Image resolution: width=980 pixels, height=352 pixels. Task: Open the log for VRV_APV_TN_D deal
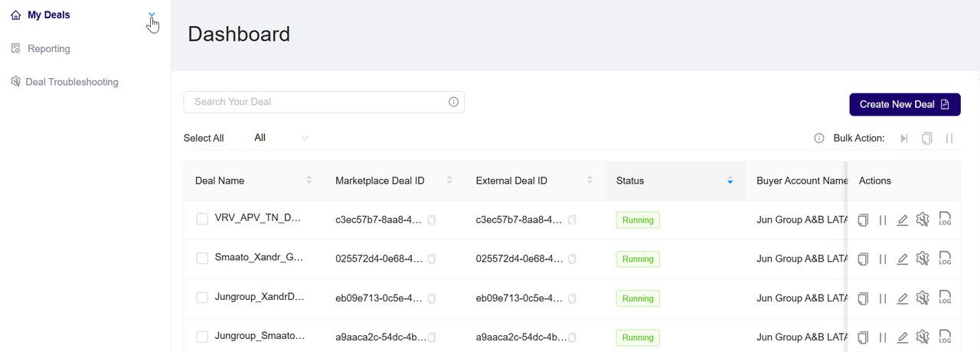click(945, 220)
